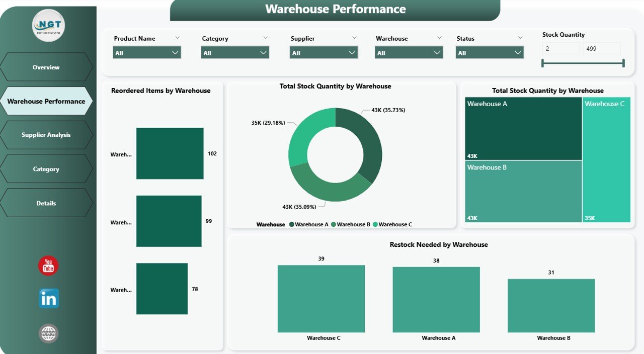Screen dimensions: 644x354
Task: Open the website globe icon
Action: (x=49, y=333)
